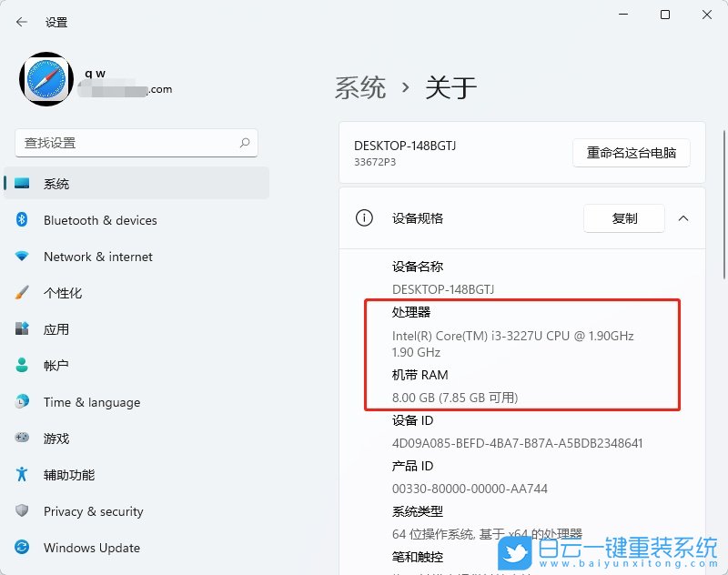
Task: Click the 复制 button for device specs
Action: [623, 218]
